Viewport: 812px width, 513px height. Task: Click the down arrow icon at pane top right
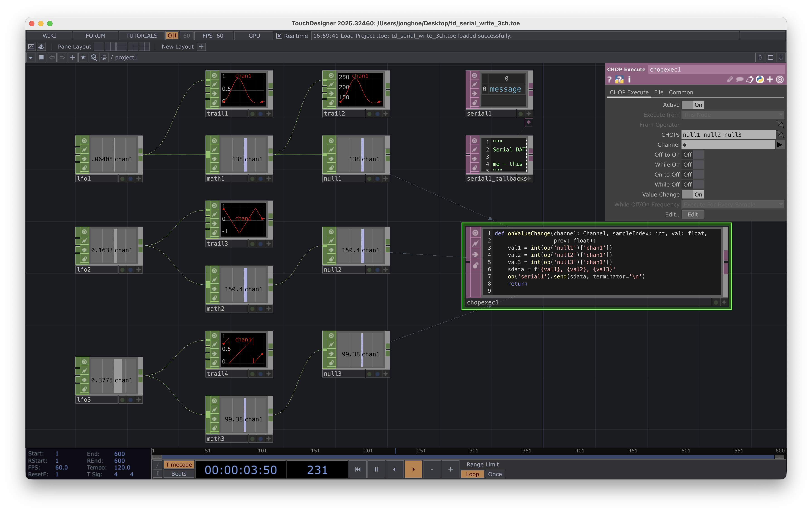coord(781,57)
